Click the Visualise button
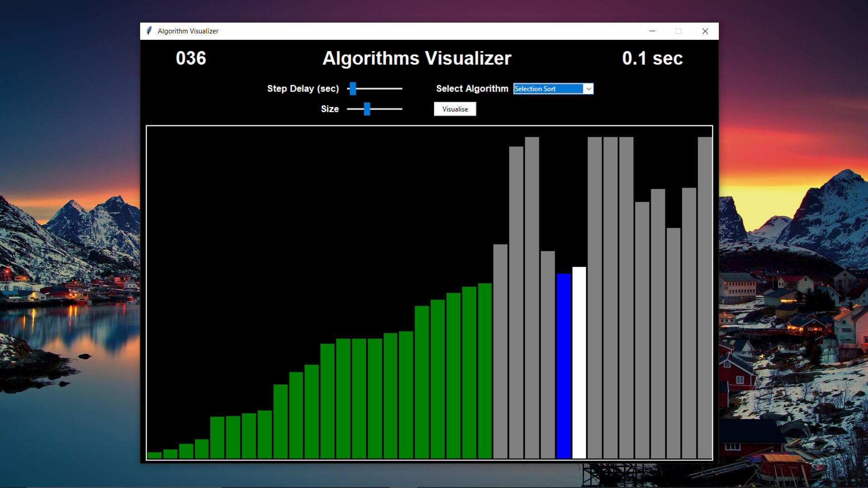This screenshot has width=868, height=488. coord(455,109)
